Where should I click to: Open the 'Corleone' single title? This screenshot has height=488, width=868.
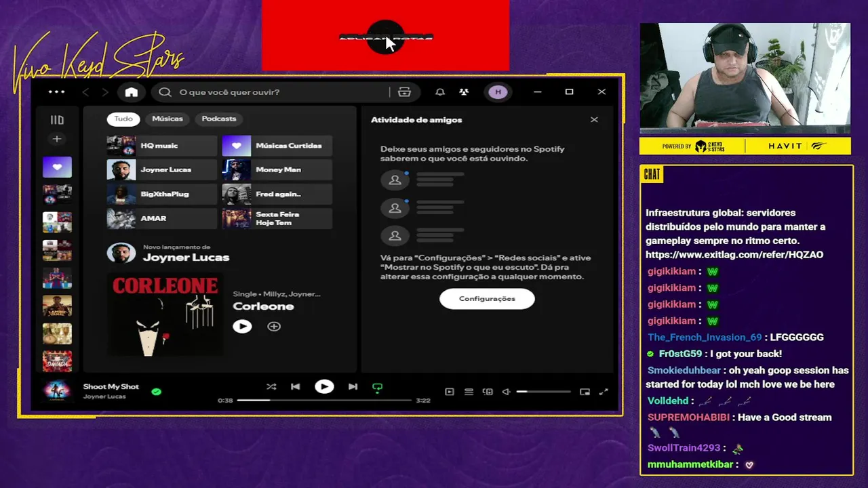[263, 306]
